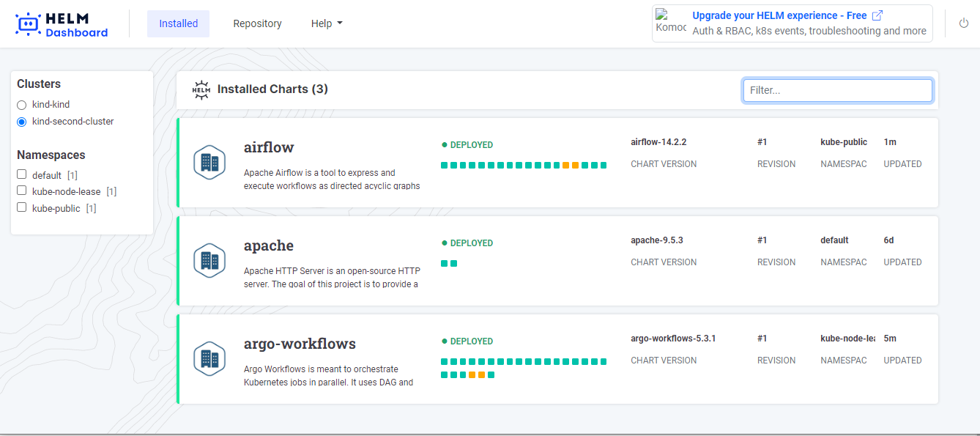The width and height of the screenshot is (980, 436).
Task: Open the Upgrade your HELM experience link
Action: point(779,15)
